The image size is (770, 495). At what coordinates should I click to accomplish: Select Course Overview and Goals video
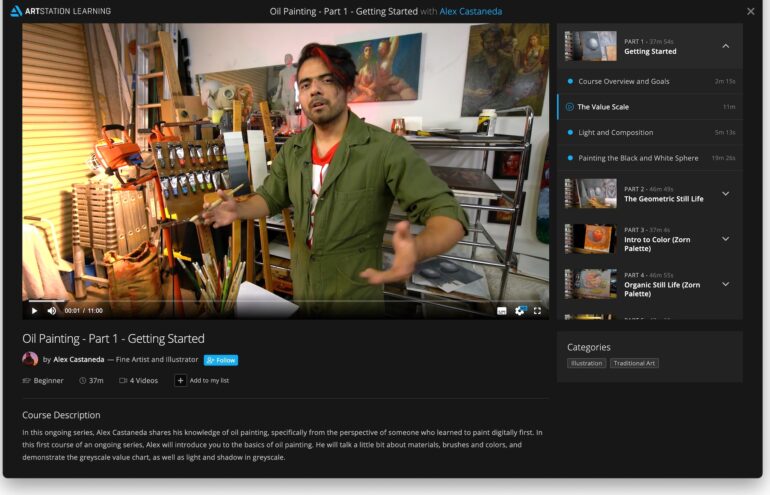pyautogui.click(x=650, y=82)
